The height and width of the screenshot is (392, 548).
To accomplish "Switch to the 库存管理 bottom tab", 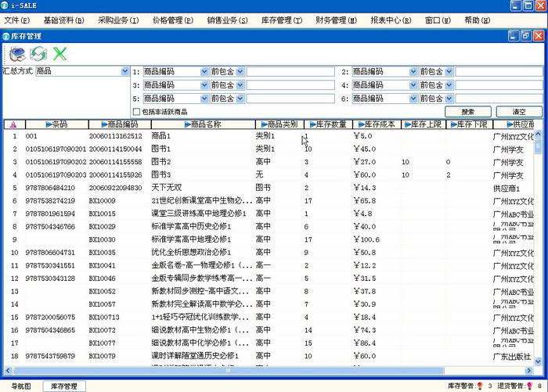I will (64, 386).
